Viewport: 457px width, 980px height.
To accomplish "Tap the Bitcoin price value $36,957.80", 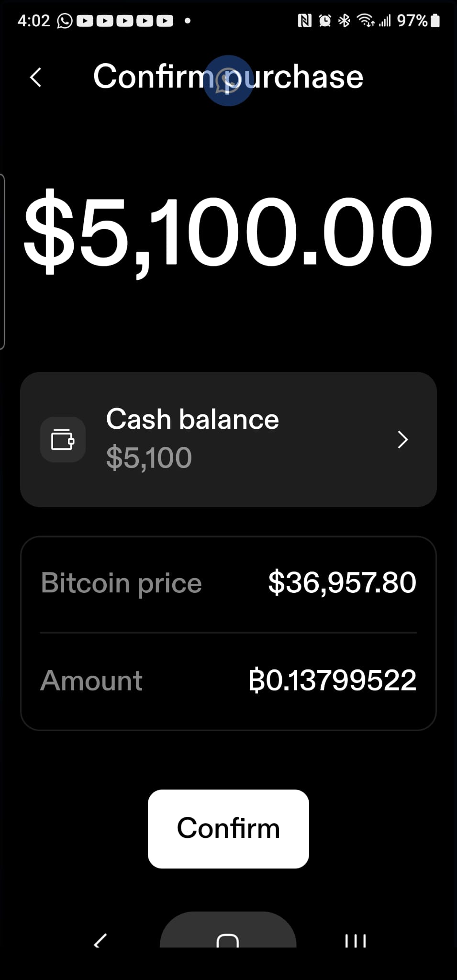I will (342, 582).
